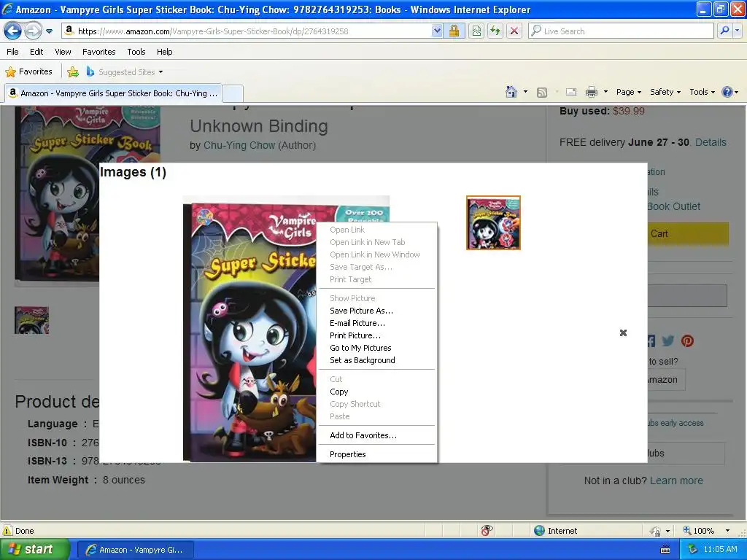Click the Compatibility View icon
Image resolution: width=747 pixels, height=560 pixels.
[476, 31]
